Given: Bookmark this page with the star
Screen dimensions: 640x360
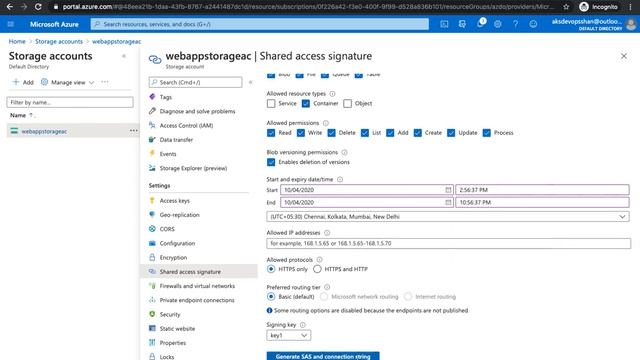Looking at the screenshot, I should (x=566, y=7).
